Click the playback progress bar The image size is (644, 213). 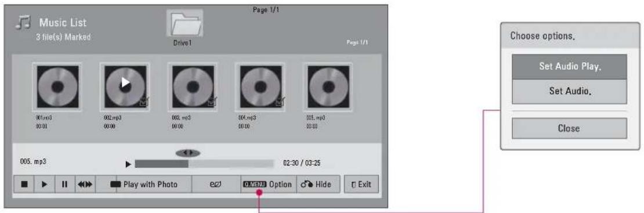click(204, 164)
